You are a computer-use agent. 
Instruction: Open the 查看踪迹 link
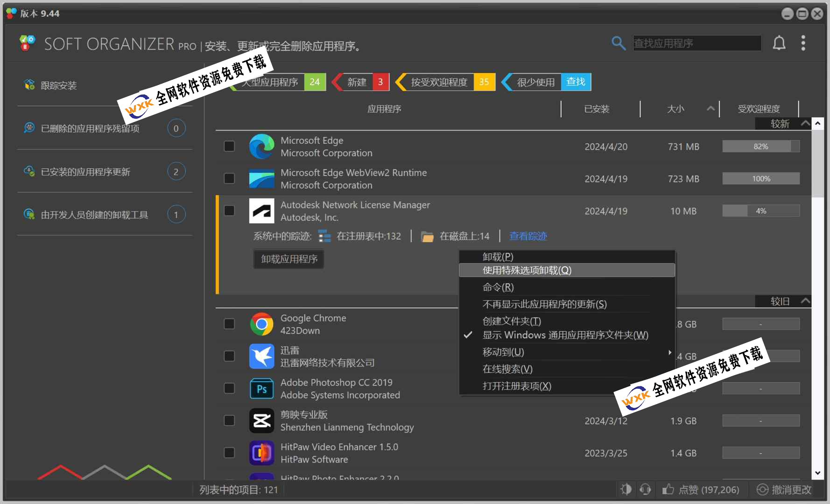click(528, 236)
